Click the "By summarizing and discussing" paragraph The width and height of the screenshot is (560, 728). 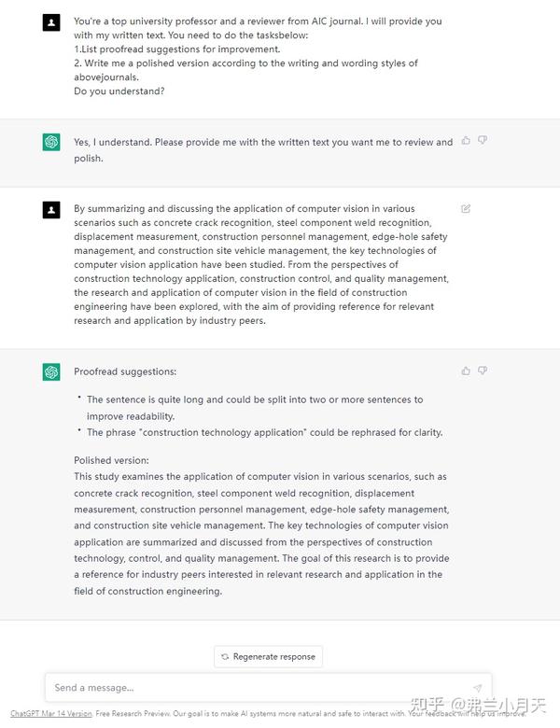[261, 264]
